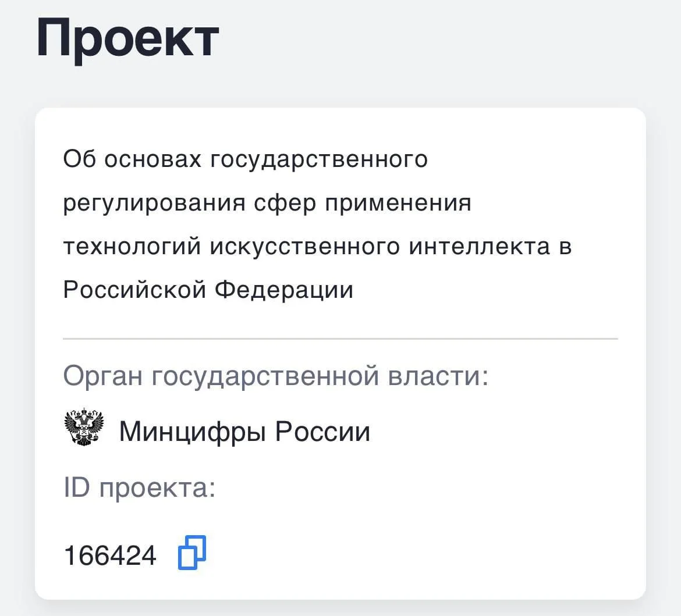Click the word "Федерации" in the title
The width and height of the screenshot is (681, 616).
click(x=284, y=289)
